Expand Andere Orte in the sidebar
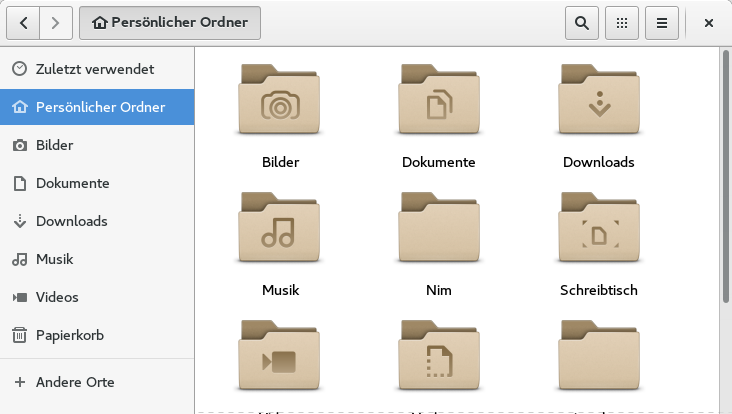 75,382
